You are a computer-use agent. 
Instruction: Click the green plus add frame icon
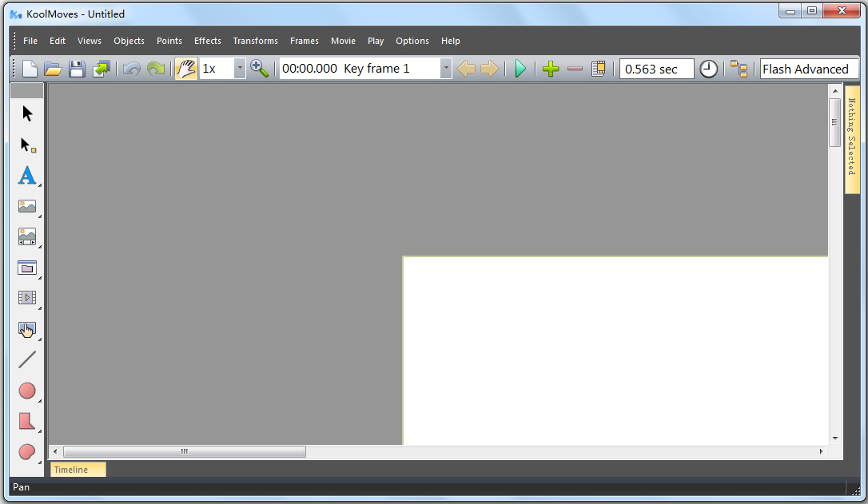point(551,69)
